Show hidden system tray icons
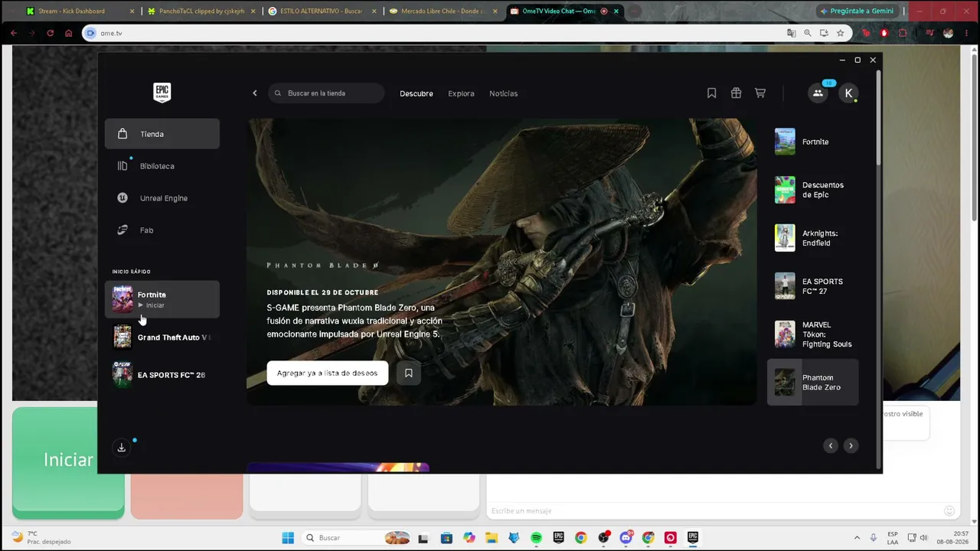The image size is (980, 551). (857, 538)
